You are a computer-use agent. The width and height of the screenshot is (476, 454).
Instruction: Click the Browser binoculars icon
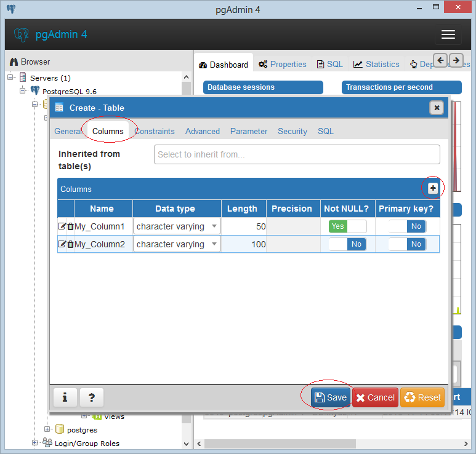[14, 62]
